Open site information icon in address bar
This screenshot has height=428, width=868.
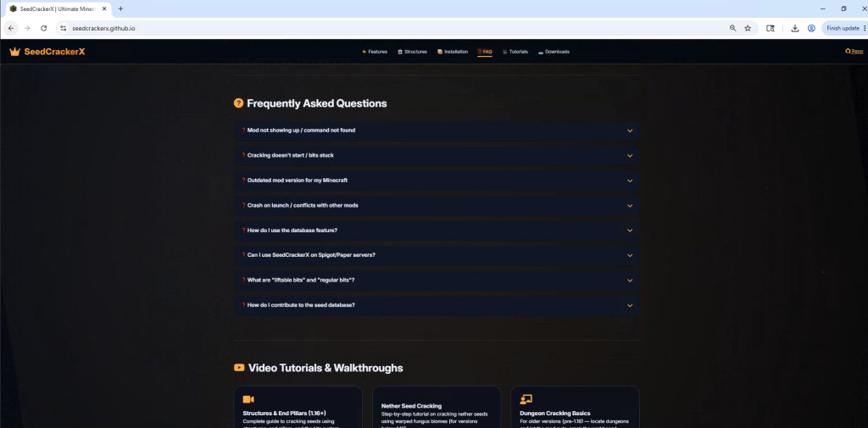[63, 28]
